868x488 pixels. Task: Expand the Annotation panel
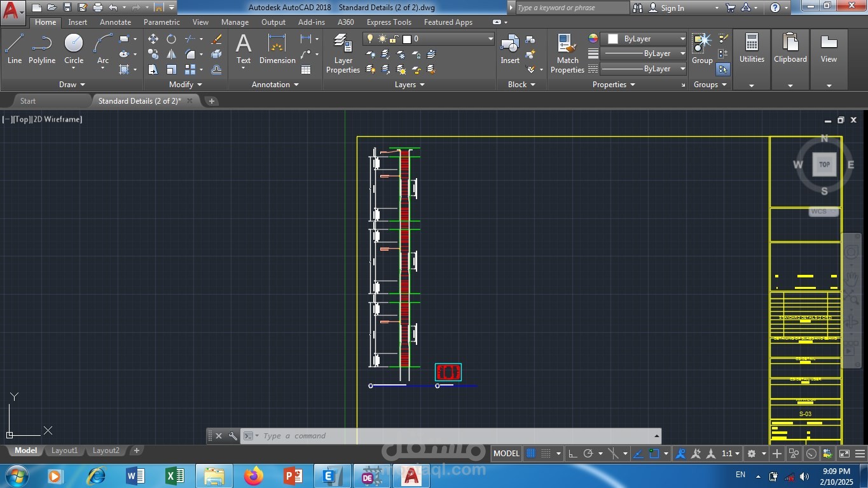pyautogui.click(x=275, y=85)
